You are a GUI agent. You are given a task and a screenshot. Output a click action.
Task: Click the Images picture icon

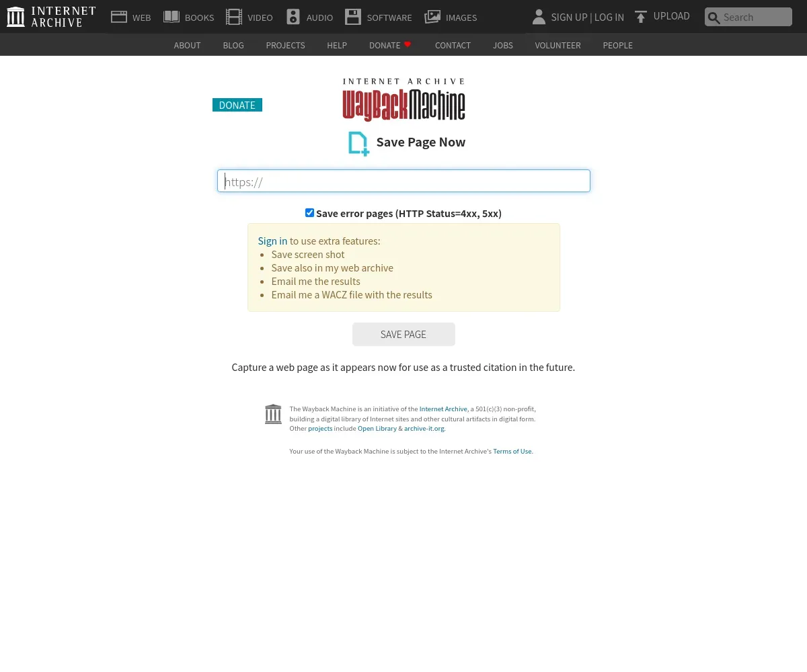click(x=432, y=17)
